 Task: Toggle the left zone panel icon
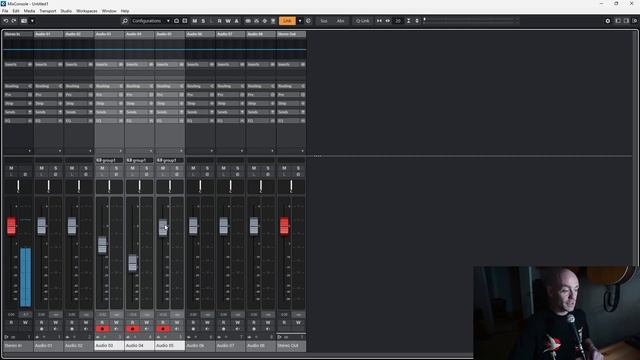618,21
